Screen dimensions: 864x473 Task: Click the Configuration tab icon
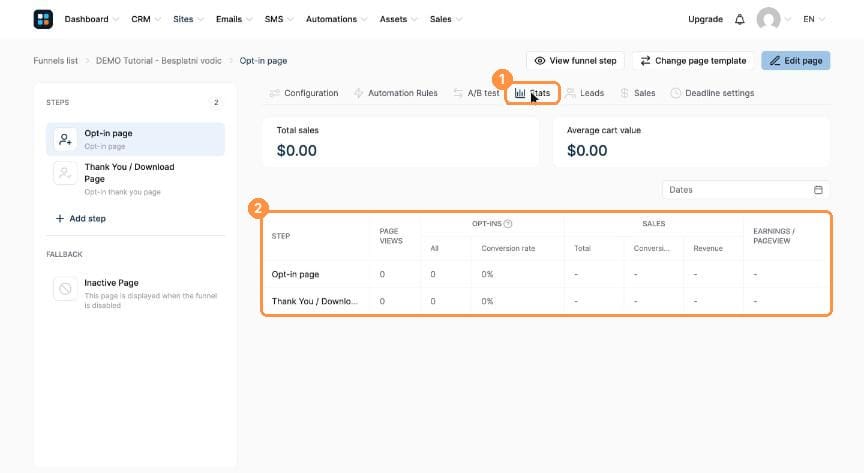point(274,93)
